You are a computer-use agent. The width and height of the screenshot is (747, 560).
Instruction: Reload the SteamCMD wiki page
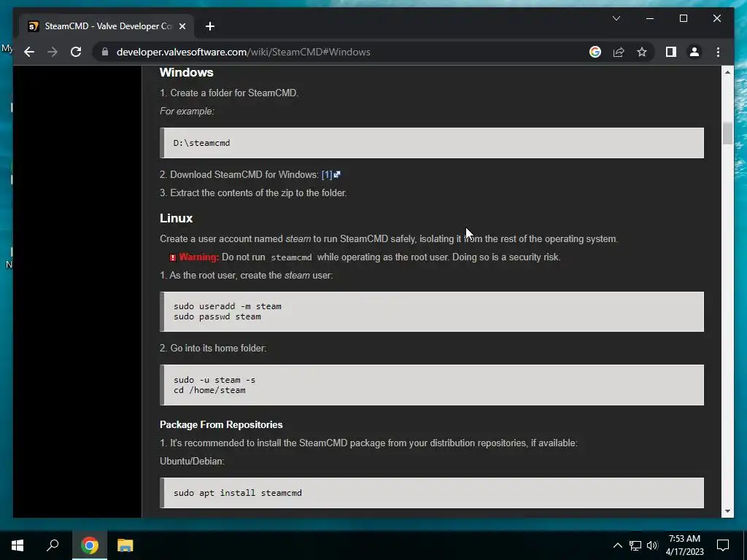tap(76, 52)
